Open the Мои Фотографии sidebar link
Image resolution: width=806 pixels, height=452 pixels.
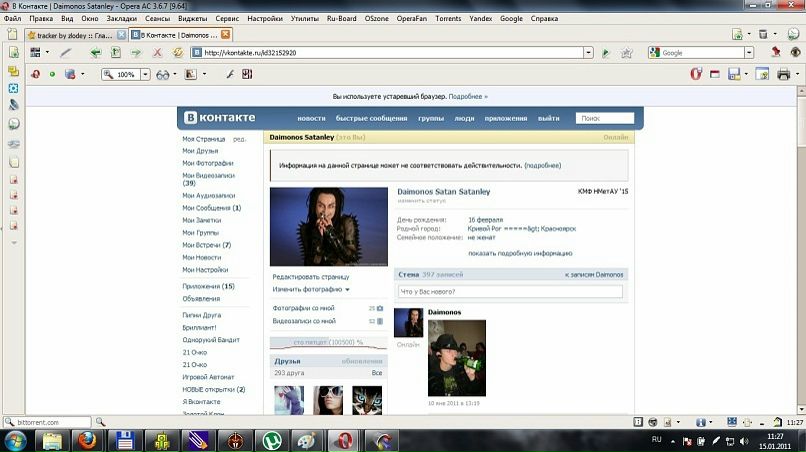pyautogui.click(x=208, y=163)
